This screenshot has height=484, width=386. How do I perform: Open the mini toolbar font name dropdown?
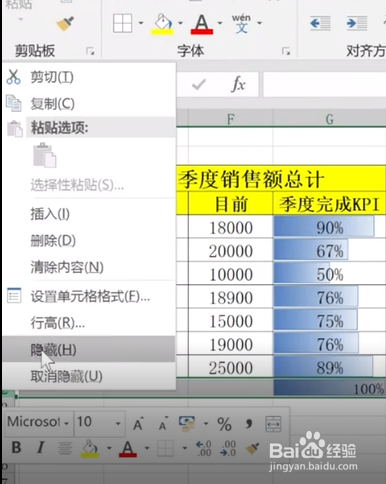(x=67, y=424)
